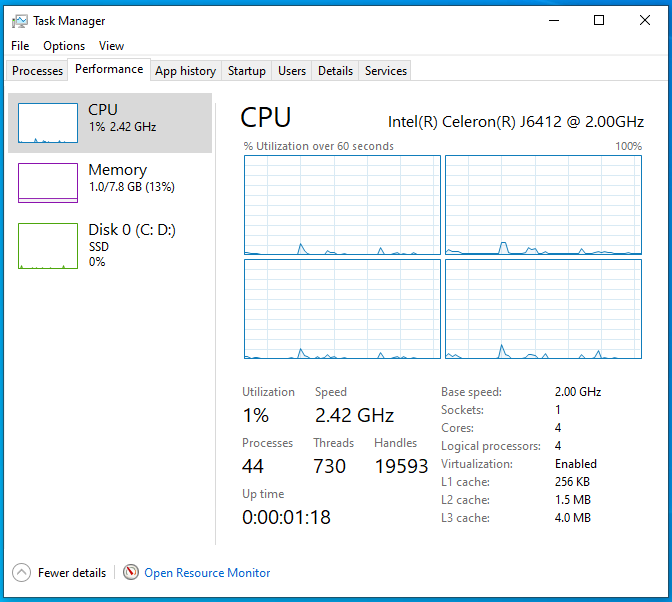The width and height of the screenshot is (672, 602).
Task: Select the CPU mini graph thumbnail
Action: [48, 123]
